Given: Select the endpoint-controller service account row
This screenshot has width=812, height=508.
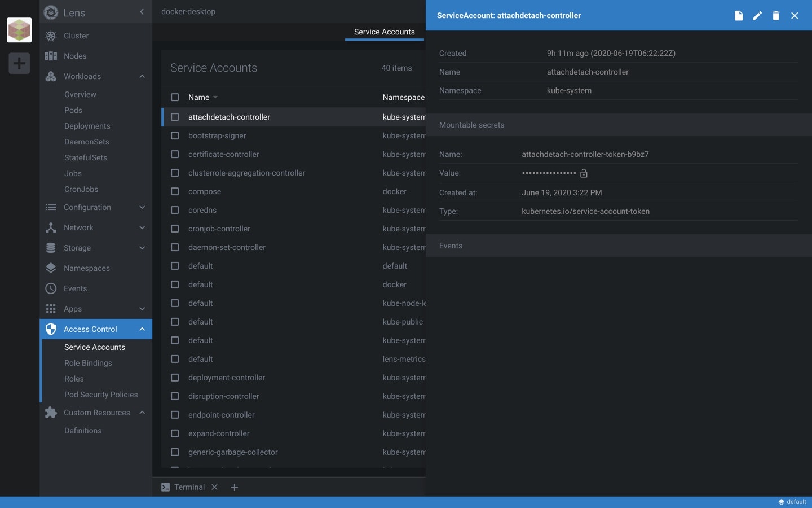Looking at the screenshot, I should click(293, 415).
